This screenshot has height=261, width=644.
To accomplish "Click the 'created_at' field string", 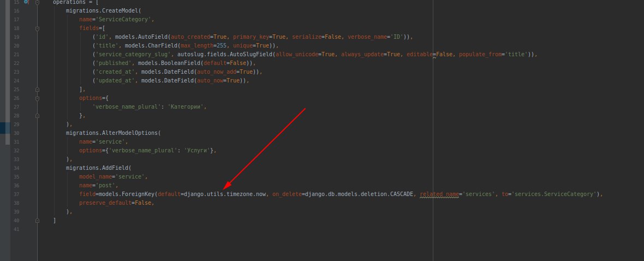I will pyautogui.click(x=115, y=72).
